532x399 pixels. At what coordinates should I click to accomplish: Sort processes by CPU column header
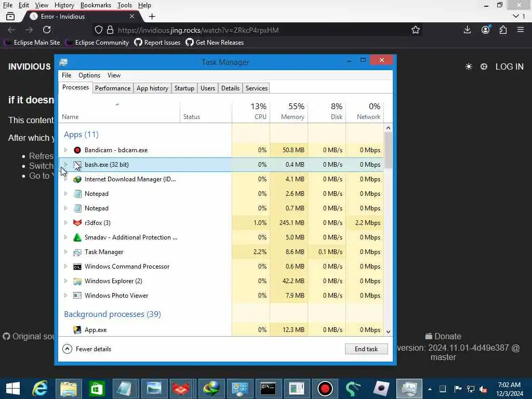[x=251, y=111]
